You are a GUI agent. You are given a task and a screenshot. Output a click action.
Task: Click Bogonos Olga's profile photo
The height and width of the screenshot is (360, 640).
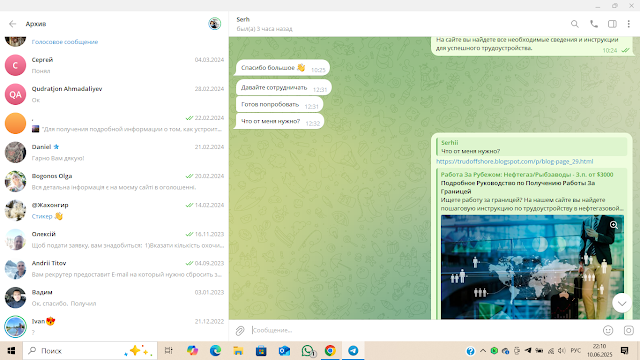(x=16, y=181)
